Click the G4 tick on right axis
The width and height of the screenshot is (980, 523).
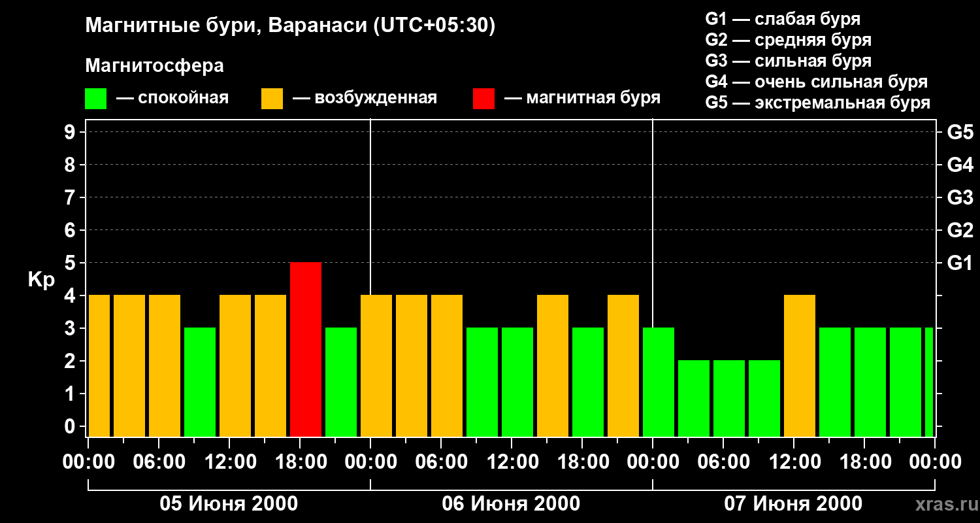(x=960, y=165)
